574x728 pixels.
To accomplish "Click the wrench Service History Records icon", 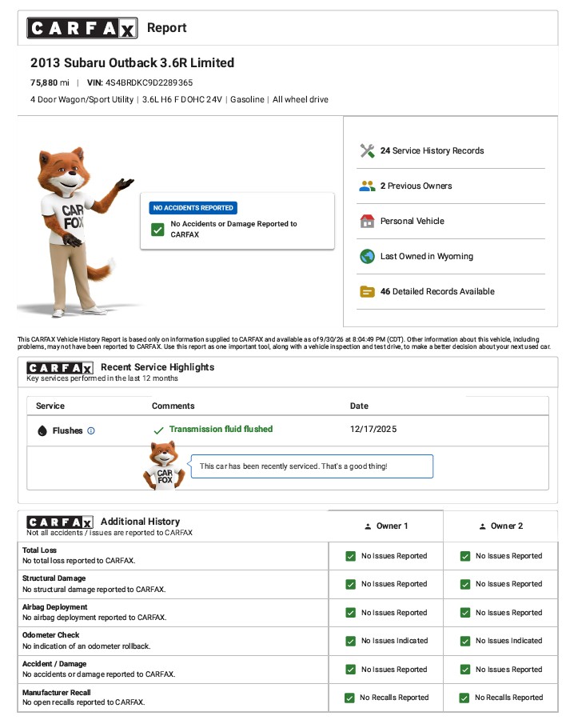I will point(367,151).
